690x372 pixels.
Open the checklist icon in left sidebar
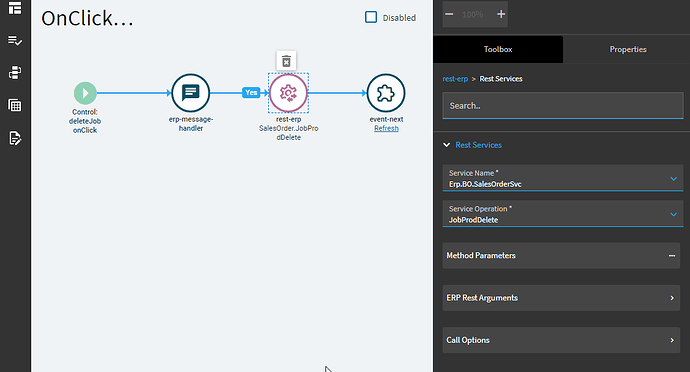pyautogui.click(x=15, y=41)
